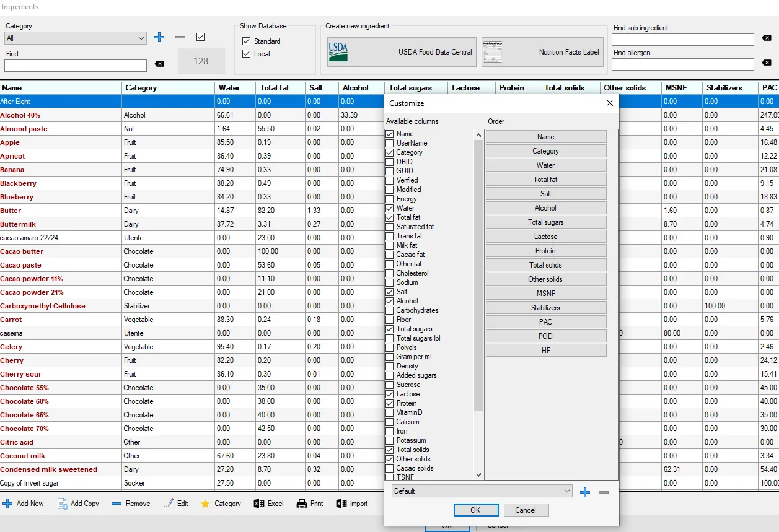Clear the Find allergen field icon
The image size is (779, 532).
(767, 63)
